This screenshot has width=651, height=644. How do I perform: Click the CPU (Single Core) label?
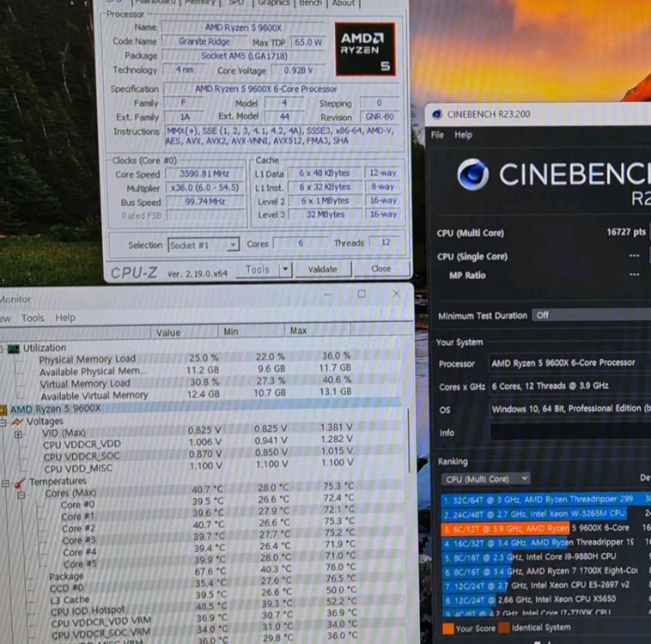[x=472, y=257]
